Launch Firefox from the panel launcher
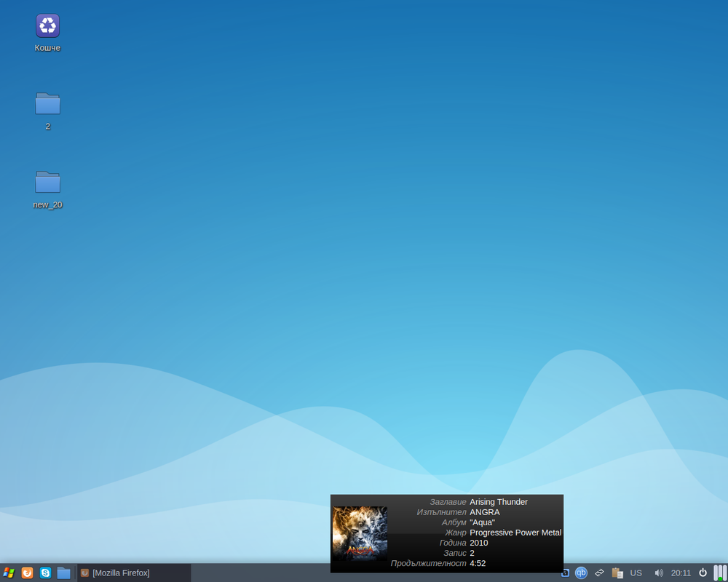This screenshot has height=582, width=728. [x=28, y=573]
